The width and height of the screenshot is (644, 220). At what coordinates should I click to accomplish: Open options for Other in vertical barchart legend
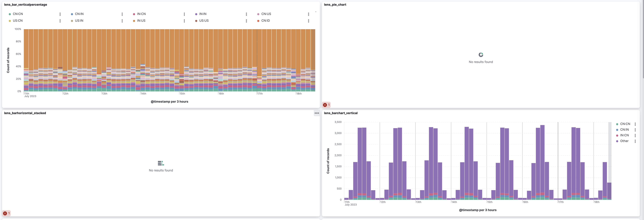(635, 141)
